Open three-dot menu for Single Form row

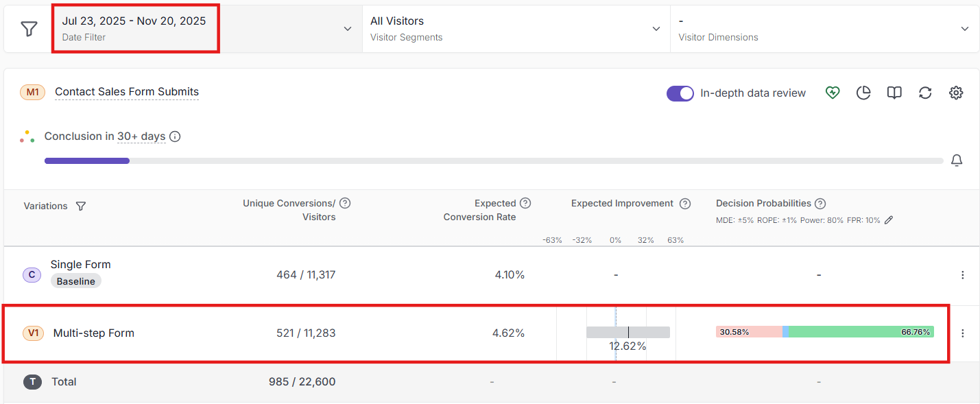click(x=962, y=275)
